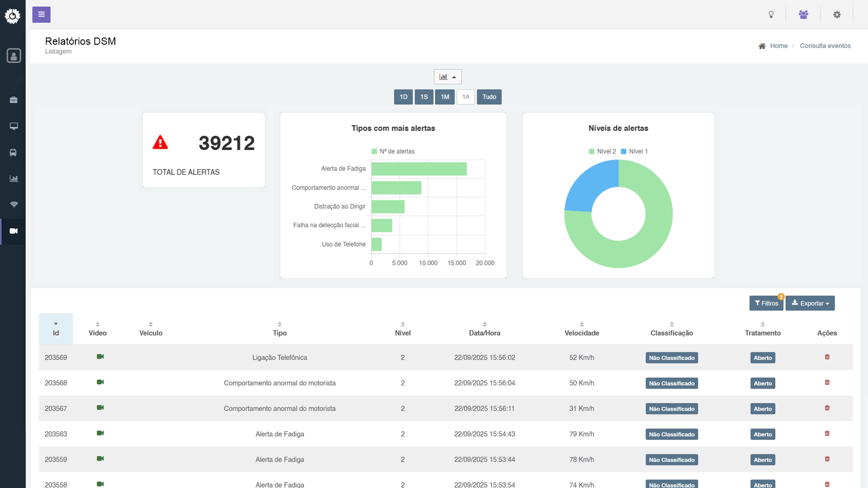
Task: Toggle Nº de alertas legend series
Action: [x=393, y=151]
